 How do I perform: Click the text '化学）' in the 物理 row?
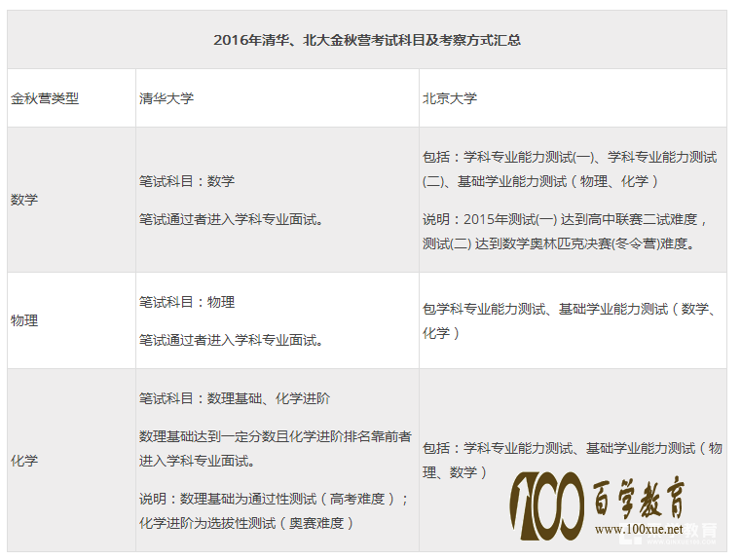pyautogui.click(x=441, y=333)
